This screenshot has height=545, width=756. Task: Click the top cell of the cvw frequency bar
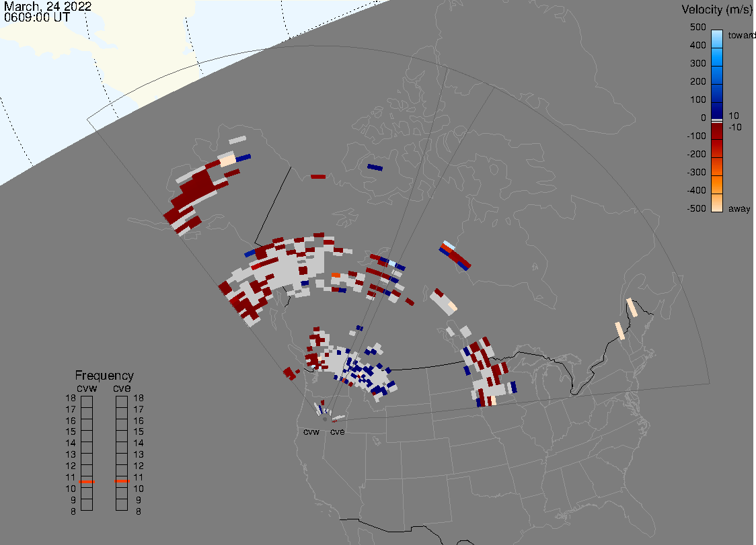87,401
